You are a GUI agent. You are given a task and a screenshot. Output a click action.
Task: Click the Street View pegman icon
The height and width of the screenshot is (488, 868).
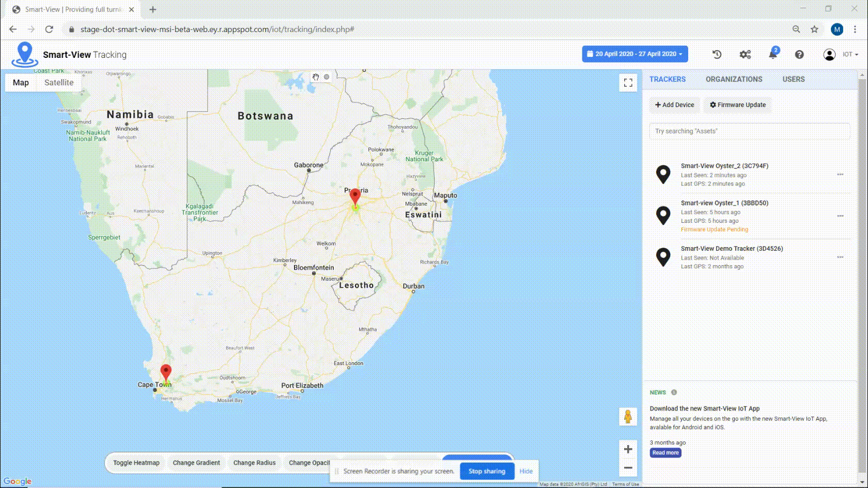pos(628,417)
